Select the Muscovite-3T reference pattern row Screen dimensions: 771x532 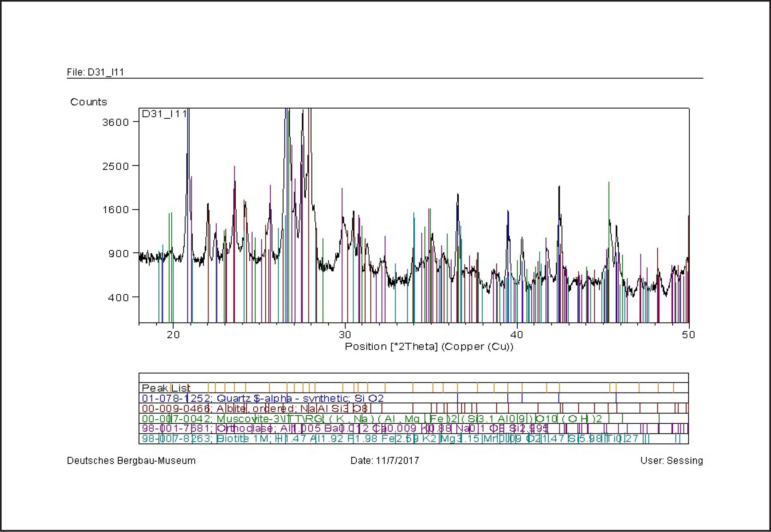coord(372,418)
